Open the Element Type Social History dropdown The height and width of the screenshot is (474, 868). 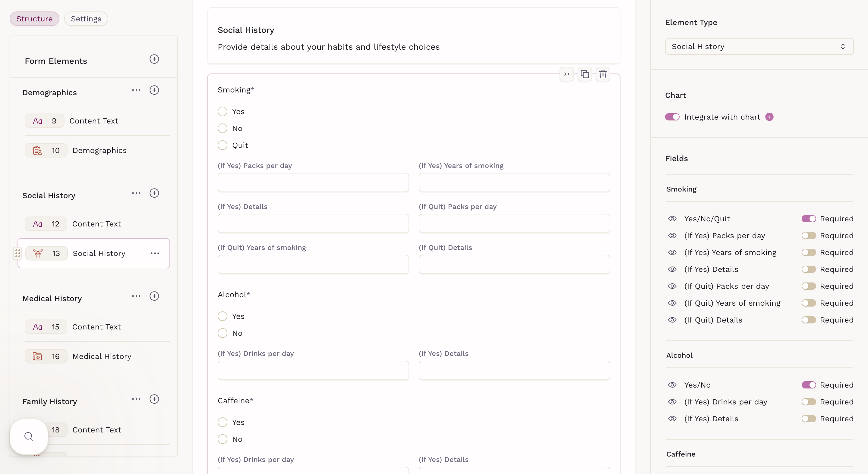[x=759, y=46]
